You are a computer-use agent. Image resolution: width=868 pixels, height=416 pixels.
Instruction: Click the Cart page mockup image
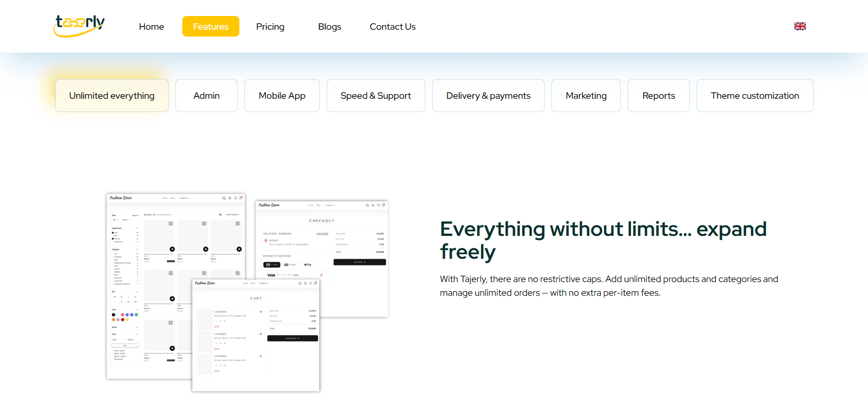point(256,338)
